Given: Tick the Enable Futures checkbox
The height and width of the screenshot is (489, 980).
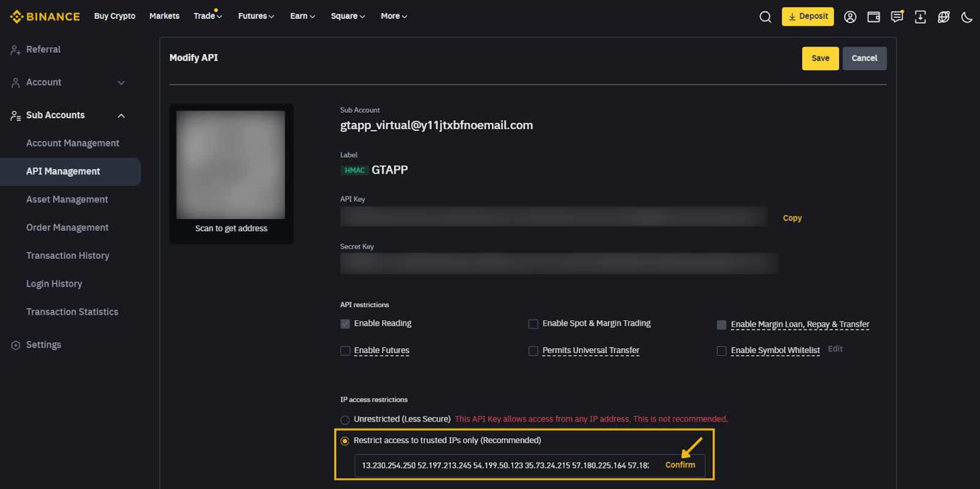Looking at the screenshot, I should click(345, 351).
